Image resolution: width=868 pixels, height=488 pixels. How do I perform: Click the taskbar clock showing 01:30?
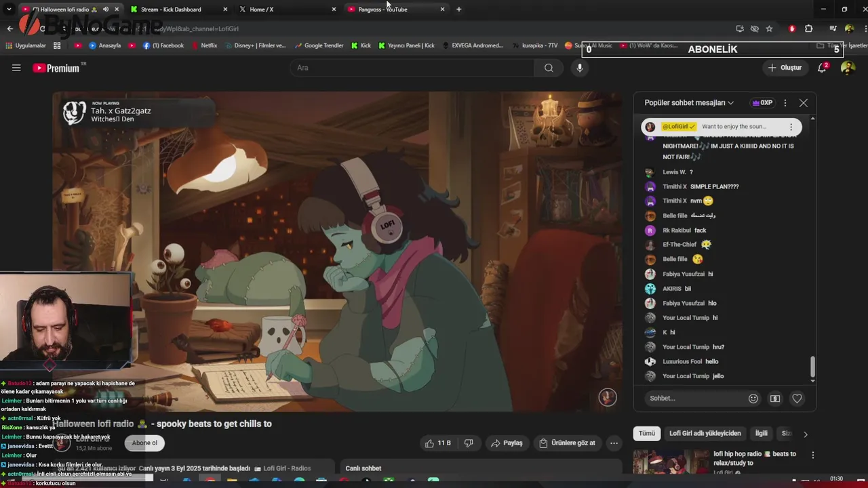pos(837,479)
